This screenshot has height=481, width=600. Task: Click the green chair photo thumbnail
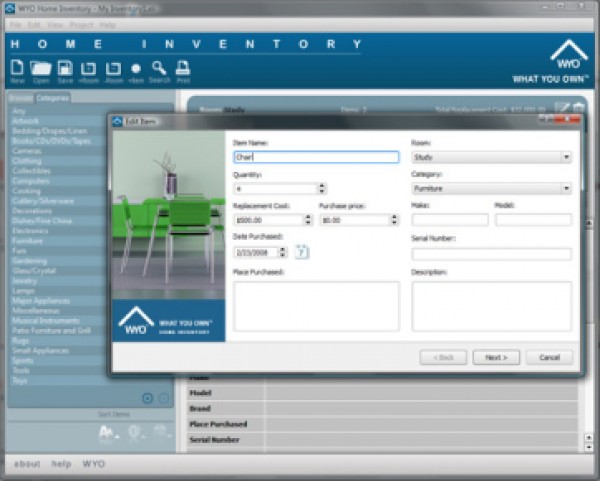(x=169, y=215)
